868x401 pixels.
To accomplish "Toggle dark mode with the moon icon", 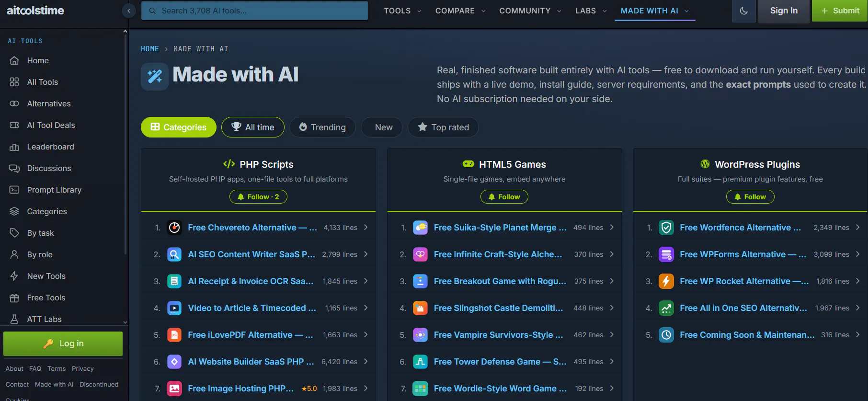I will point(743,11).
